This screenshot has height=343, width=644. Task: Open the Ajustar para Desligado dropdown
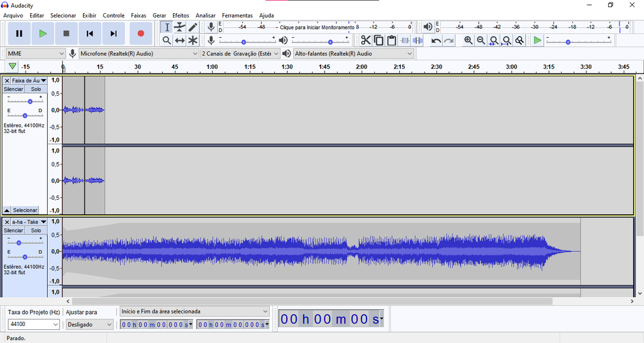pyautogui.click(x=89, y=325)
